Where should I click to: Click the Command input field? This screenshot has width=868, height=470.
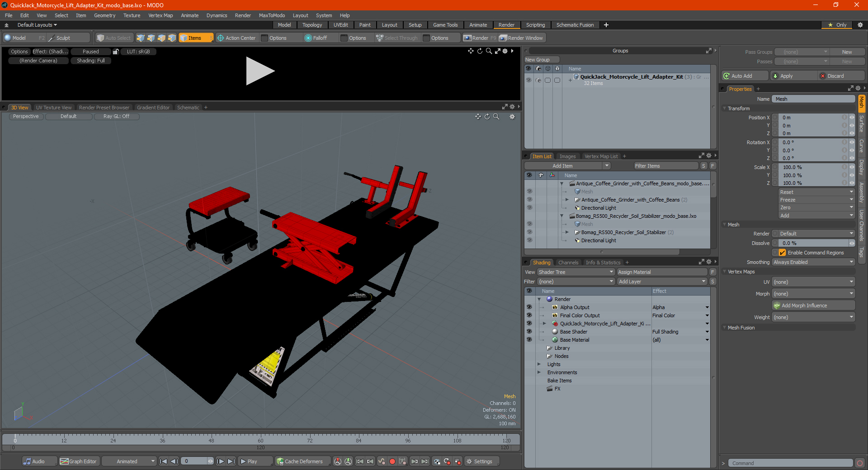click(x=791, y=463)
